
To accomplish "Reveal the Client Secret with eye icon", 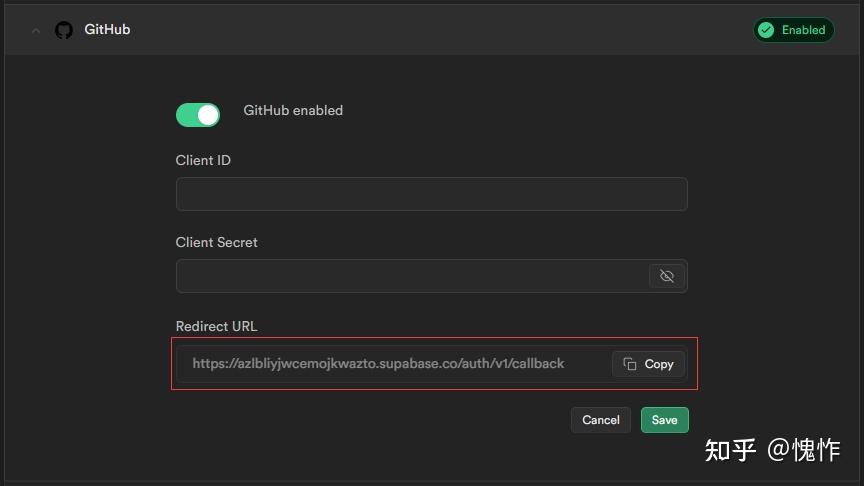I will (667, 276).
